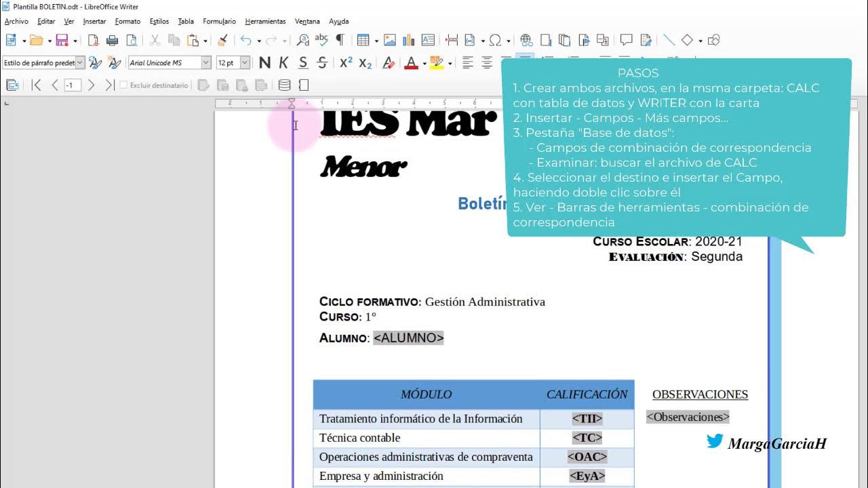Activate the Clone Formatting paintbrush

coord(222,41)
